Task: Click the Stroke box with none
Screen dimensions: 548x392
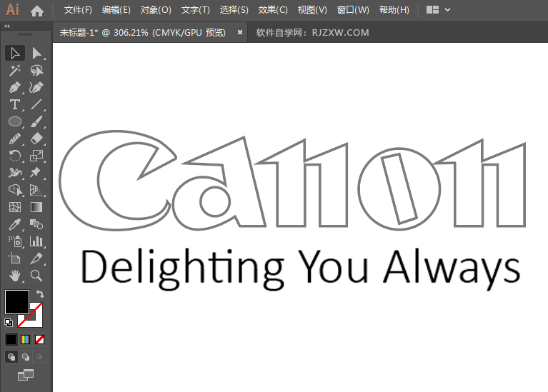Action: click(x=36, y=320)
